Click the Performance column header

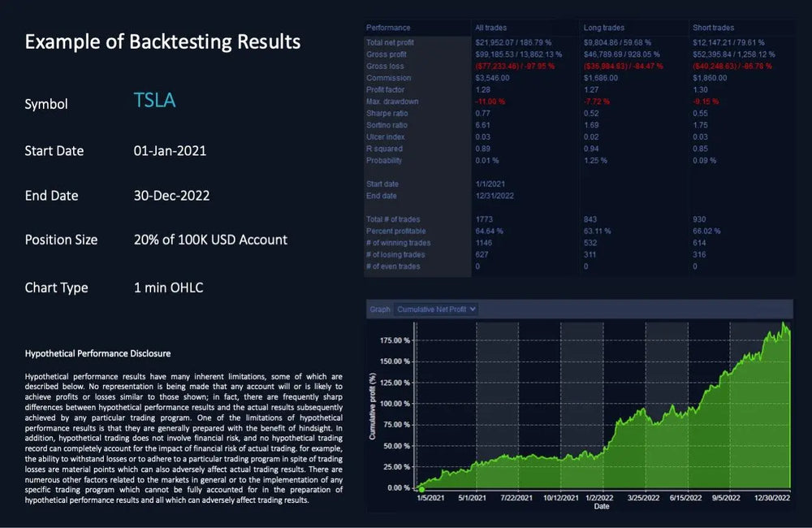[x=388, y=28]
